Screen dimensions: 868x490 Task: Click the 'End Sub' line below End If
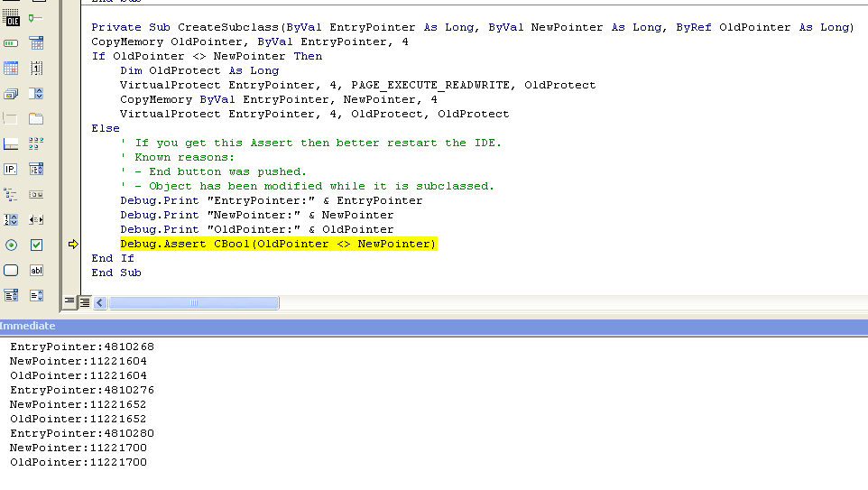(x=116, y=273)
